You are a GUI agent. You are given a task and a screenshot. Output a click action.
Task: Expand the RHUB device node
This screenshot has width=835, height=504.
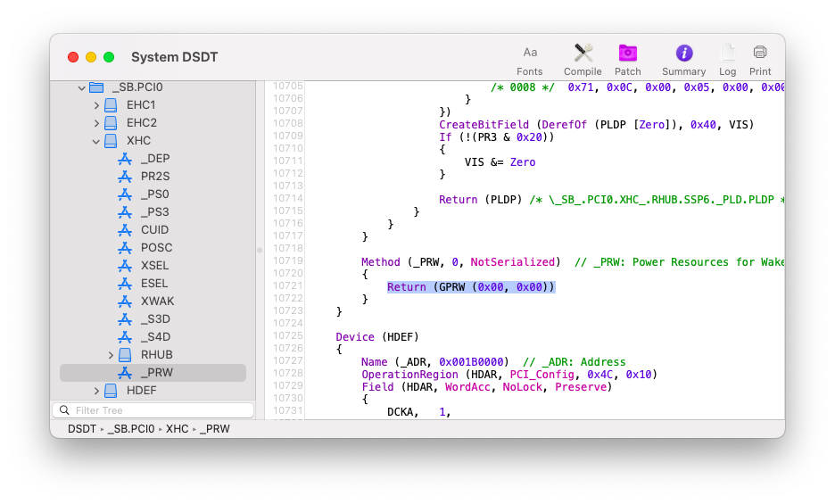(x=111, y=355)
